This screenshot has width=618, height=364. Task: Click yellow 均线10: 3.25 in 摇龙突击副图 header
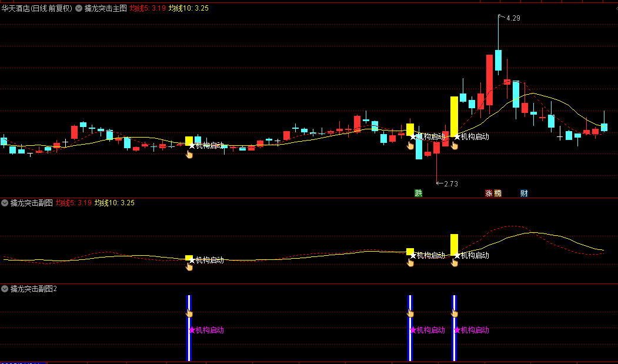(115, 203)
